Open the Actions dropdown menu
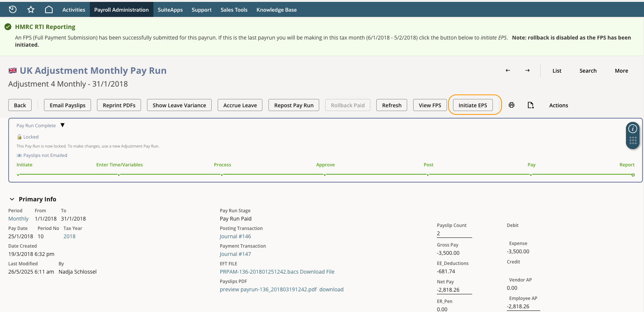 [559, 105]
